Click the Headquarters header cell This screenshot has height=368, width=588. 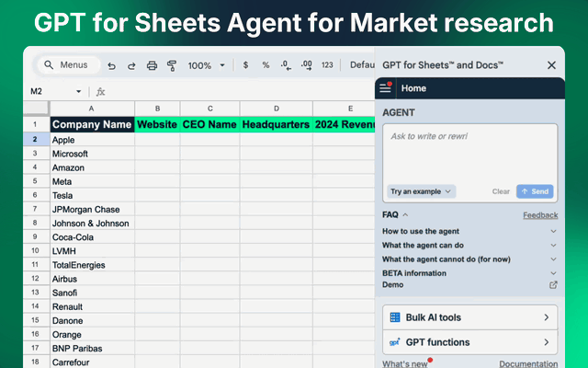pyautogui.click(x=277, y=124)
